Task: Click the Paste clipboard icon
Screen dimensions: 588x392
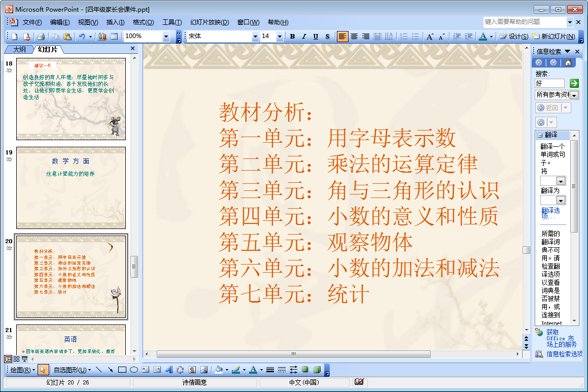Action: point(67,37)
